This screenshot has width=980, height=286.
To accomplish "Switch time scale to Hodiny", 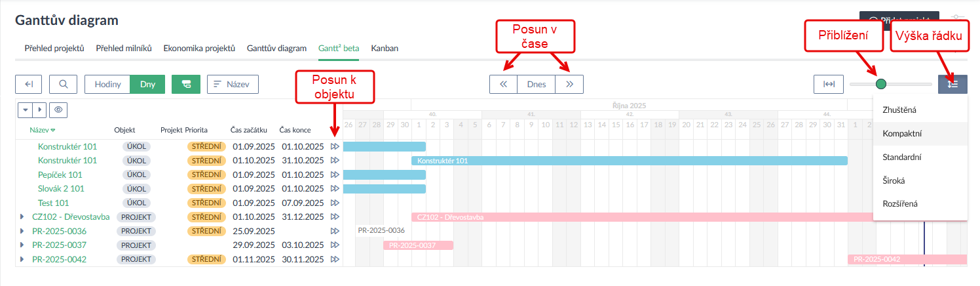I will tap(107, 84).
